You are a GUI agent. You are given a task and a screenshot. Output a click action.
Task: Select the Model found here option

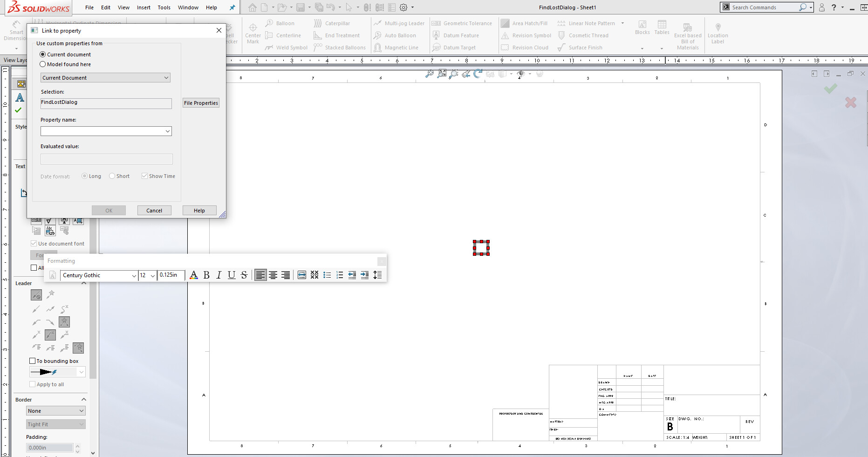(x=43, y=64)
